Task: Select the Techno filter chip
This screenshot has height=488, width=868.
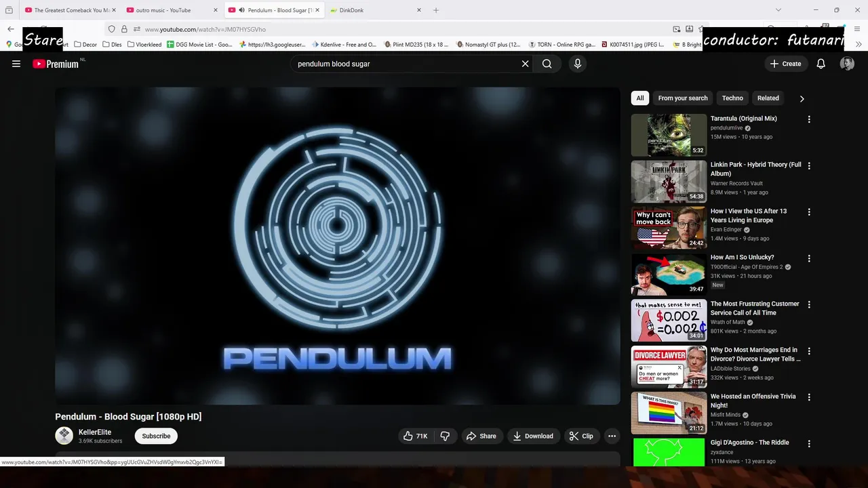Action: 732,98
